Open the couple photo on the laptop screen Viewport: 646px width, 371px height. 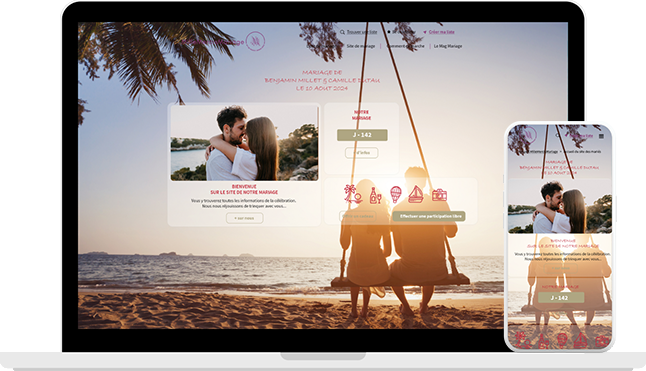tap(244, 143)
